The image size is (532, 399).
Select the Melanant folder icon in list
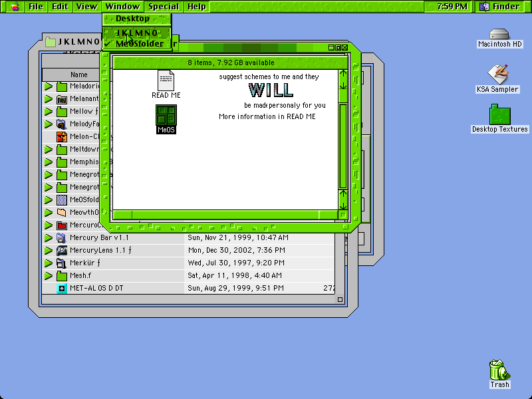(x=62, y=99)
